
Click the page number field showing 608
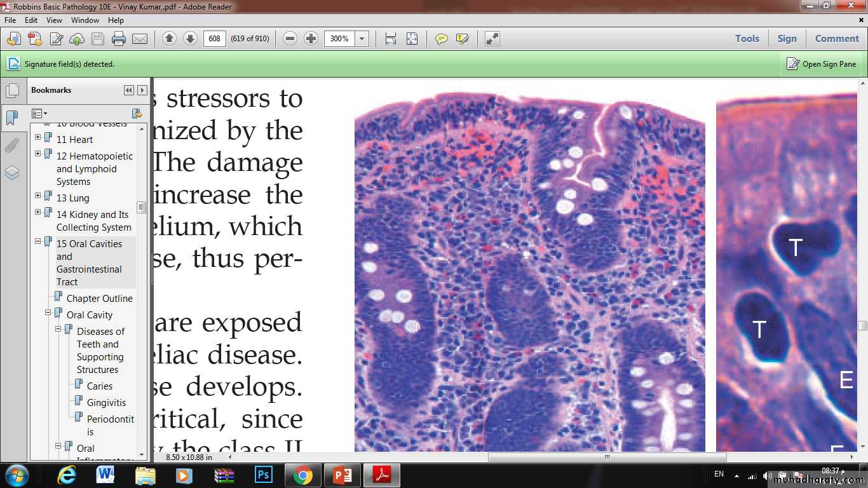pyautogui.click(x=215, y=39)
